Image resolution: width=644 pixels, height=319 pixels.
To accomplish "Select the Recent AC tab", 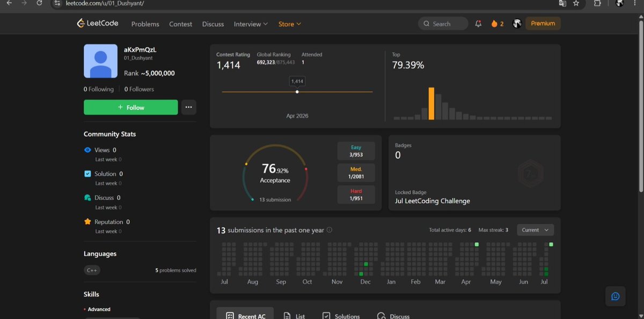I will click(x=245, y=316).
